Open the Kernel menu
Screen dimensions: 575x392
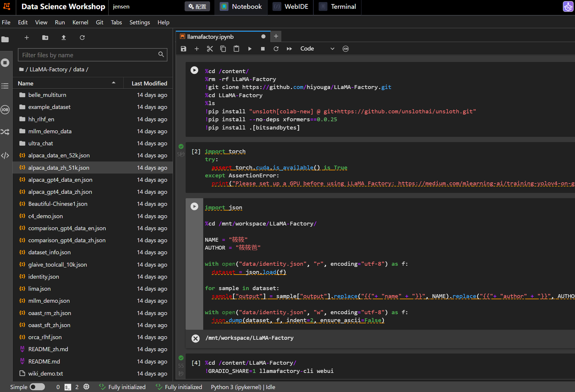[x=80, y=22]
